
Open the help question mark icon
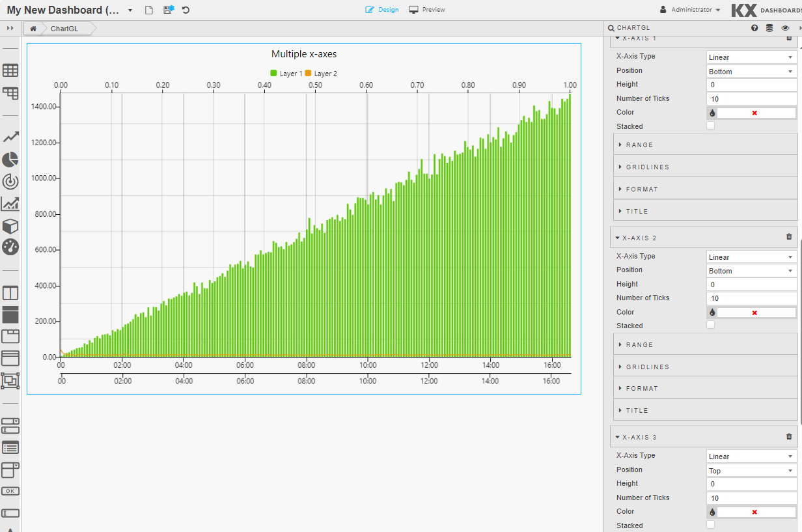[x=754, y=28]
